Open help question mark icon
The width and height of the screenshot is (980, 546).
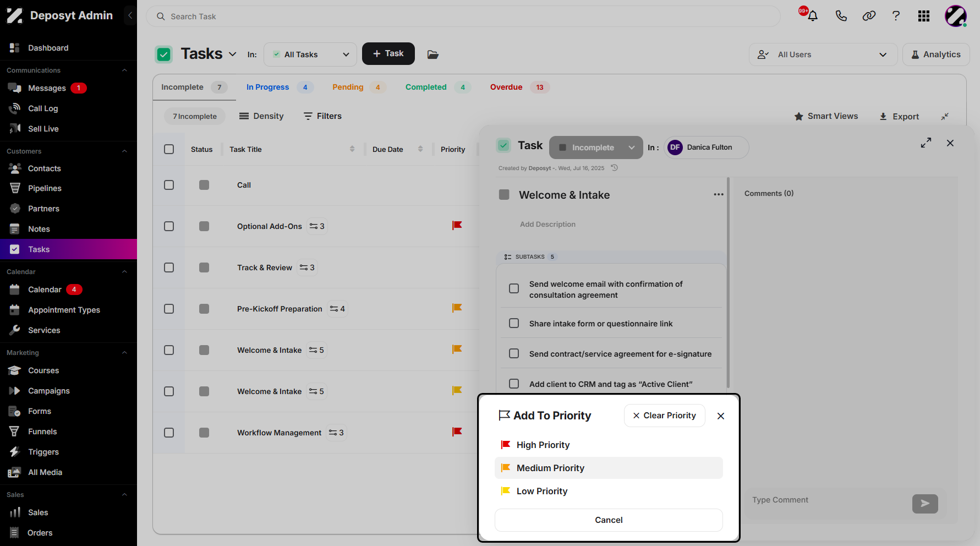pos(896,16)
